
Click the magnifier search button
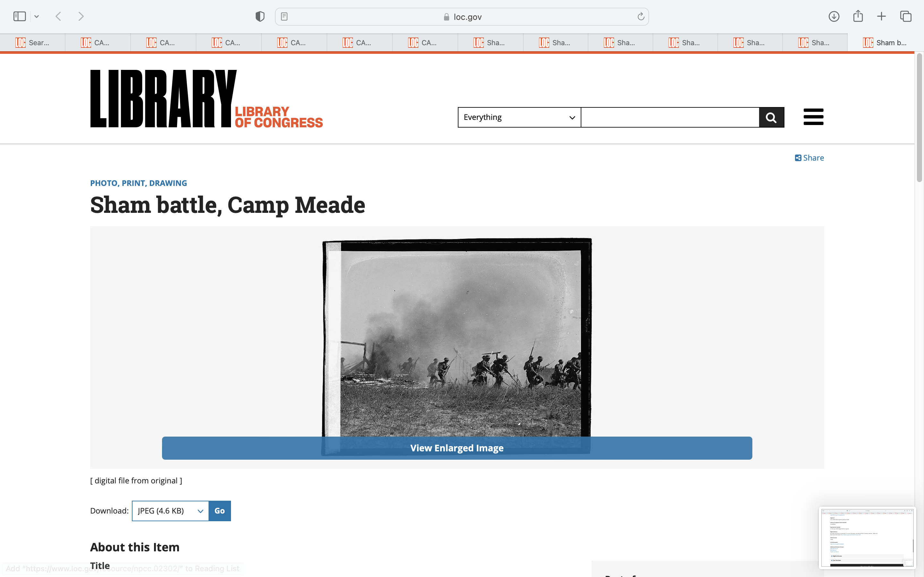pyautogui.click(x=771, y=117)
